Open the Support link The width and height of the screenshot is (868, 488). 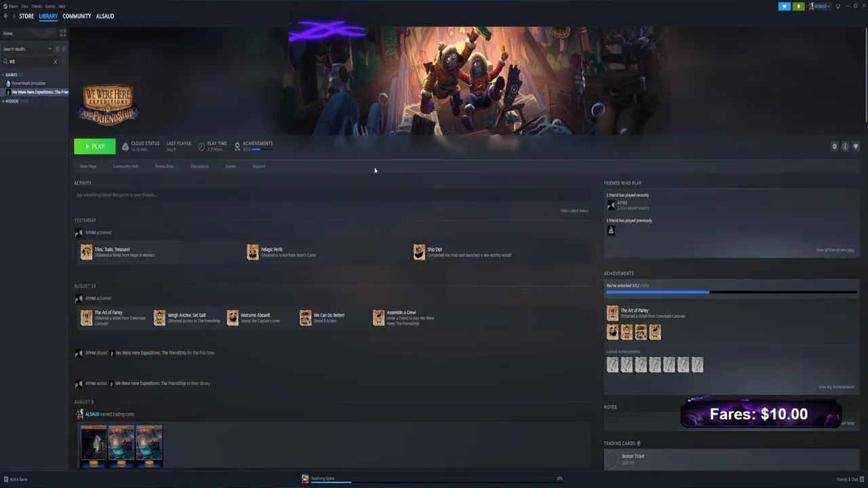coord(259,166)
